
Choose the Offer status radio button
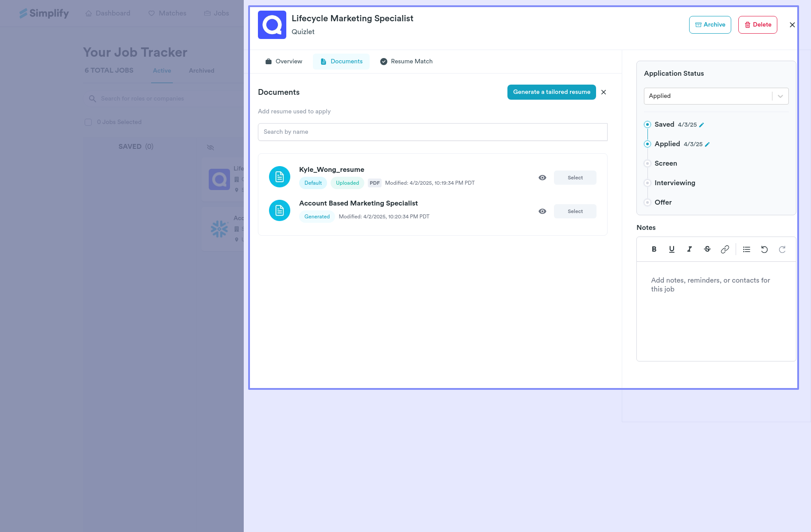pyautogui.click(x=647, y=202)
